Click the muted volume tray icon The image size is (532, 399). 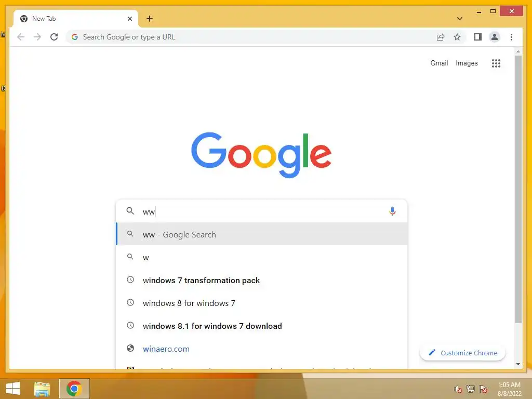coord(458,389)
